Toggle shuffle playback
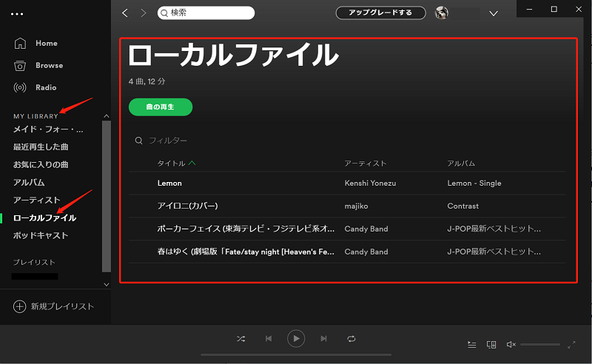Image resolution: width=592 pixels, height=364 pixels. click(x=241, y=339)
